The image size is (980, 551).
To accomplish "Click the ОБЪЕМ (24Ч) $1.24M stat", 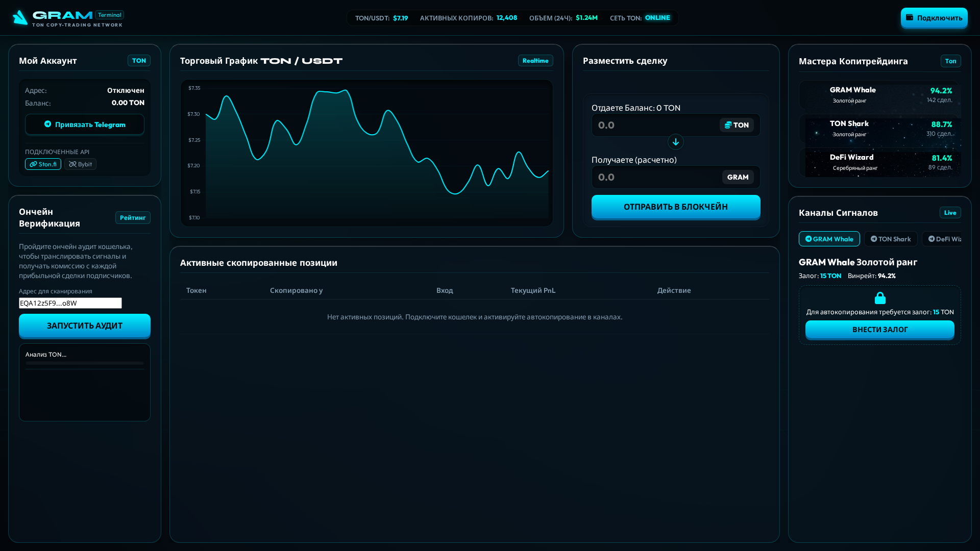I will coord(563,18).
